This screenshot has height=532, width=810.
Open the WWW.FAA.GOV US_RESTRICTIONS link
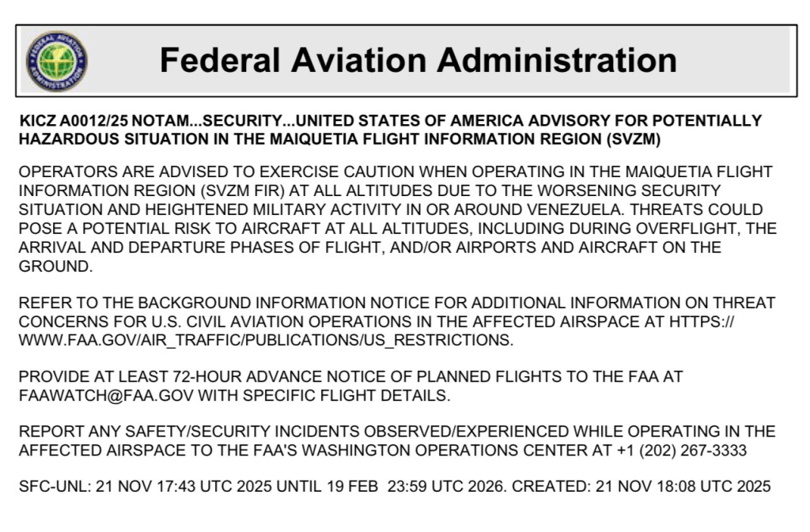266,341
